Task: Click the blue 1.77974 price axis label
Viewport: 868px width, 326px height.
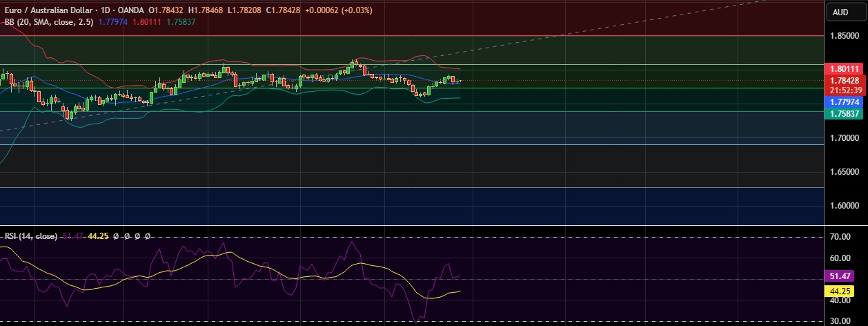Action: 844,102
